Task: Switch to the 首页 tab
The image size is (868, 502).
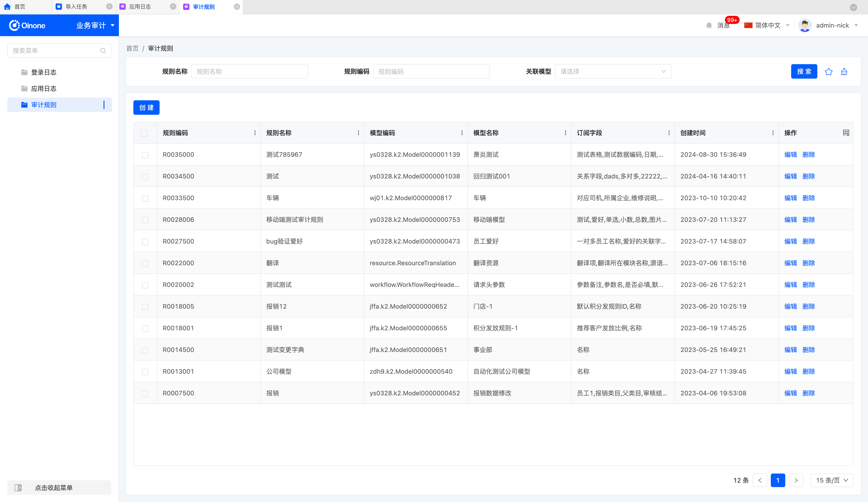Action: 26,7
